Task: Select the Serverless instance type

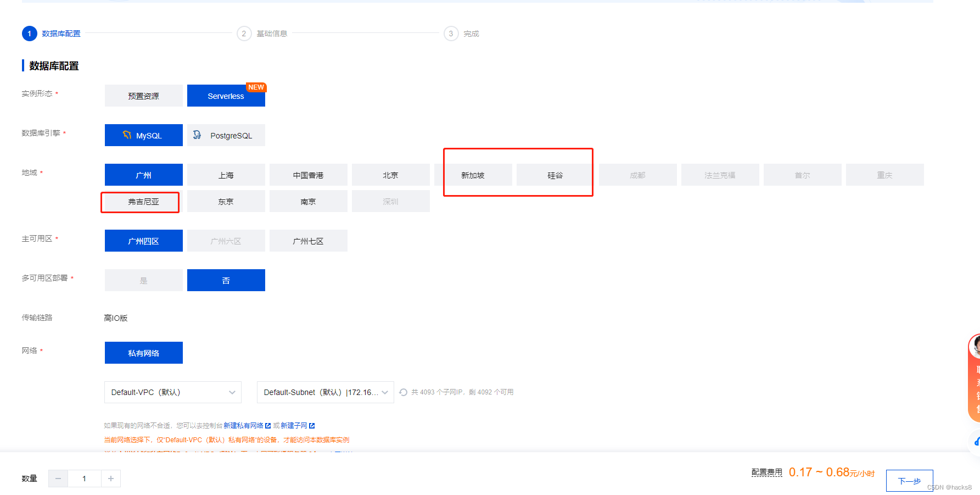Action: click(x=226, y=96)
